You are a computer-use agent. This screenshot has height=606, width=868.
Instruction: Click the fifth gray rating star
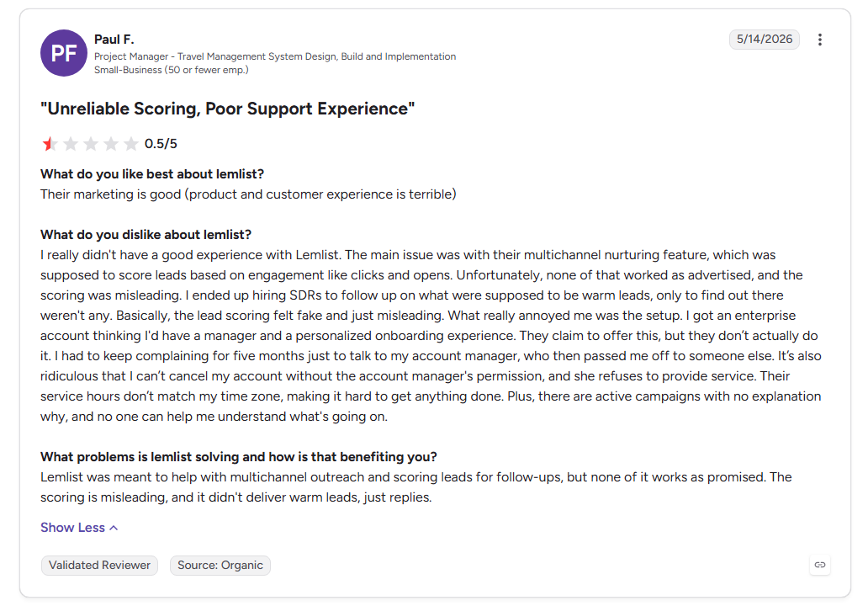(130, 144)
